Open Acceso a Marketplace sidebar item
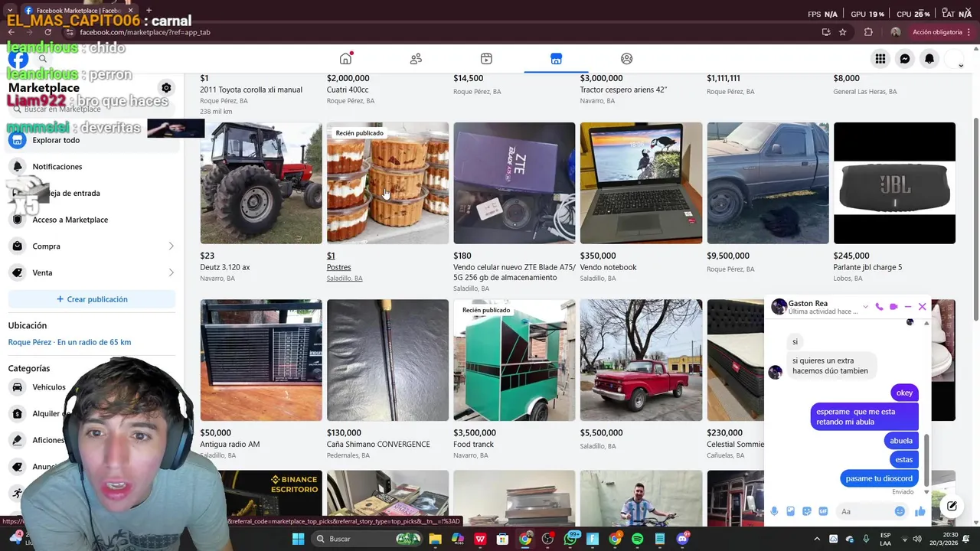 pos(92,220)
